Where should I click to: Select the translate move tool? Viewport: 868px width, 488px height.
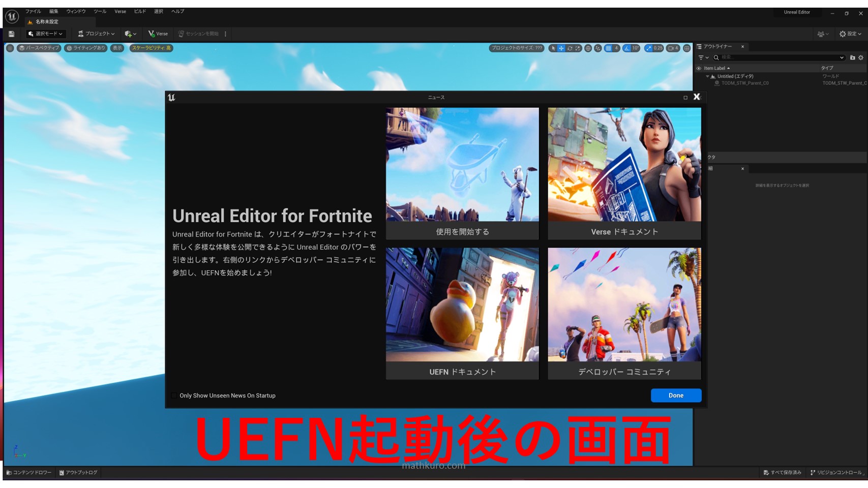coord(561,48)
